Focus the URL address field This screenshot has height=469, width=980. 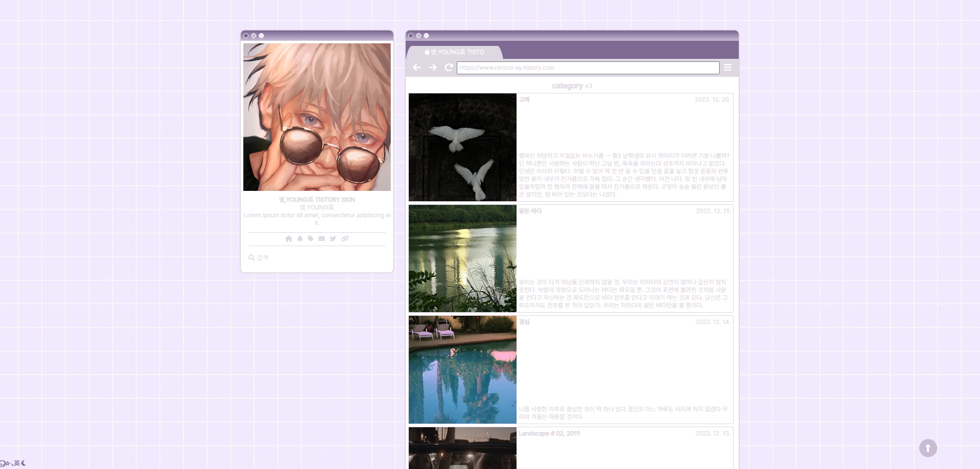click(x=588, y=68)
